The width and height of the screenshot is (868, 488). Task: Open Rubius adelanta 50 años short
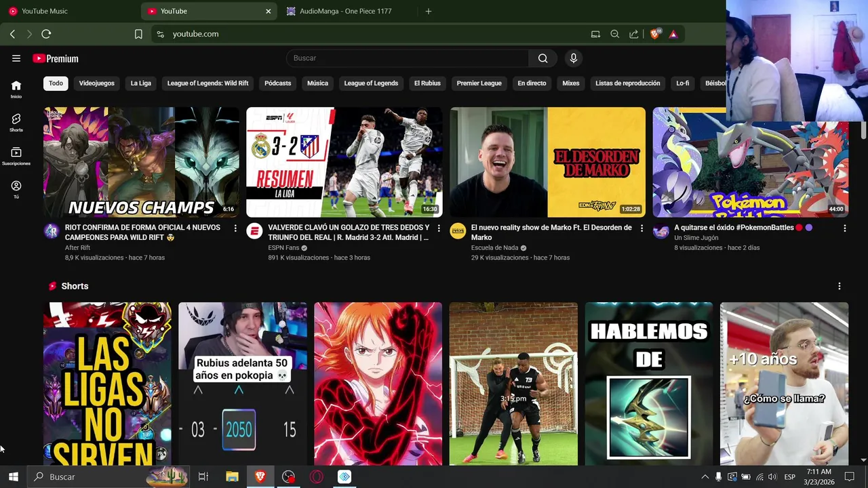pos(243,384)
